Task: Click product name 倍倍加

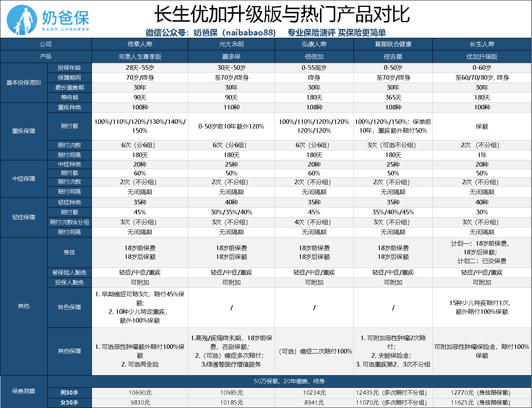Action: coord(314,56)
